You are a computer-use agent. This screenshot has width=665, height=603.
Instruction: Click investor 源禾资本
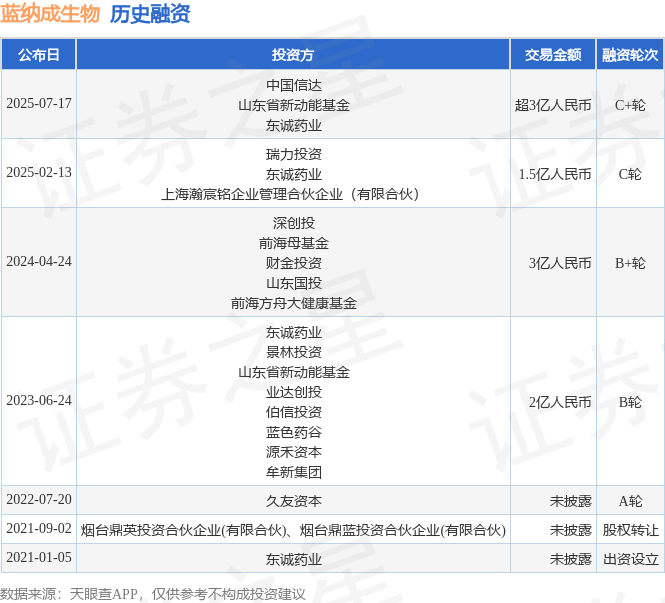tap(293, 452)
